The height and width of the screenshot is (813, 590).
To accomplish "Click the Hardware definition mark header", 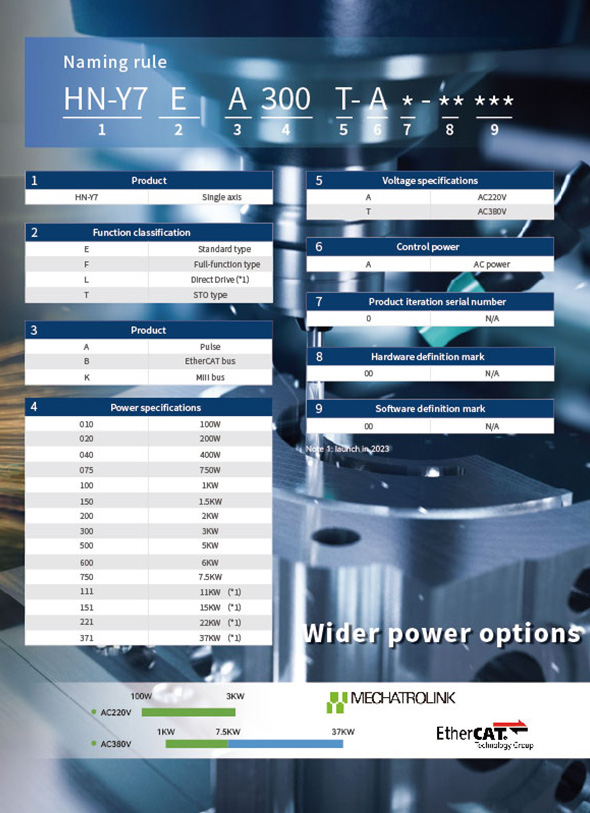I will [x=430, y=357].
